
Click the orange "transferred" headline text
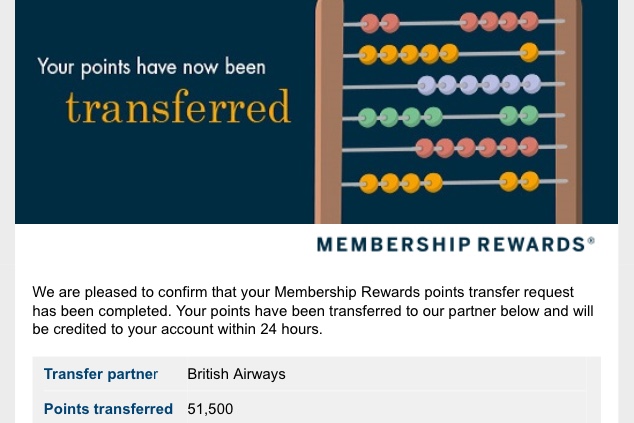point(178,107)
